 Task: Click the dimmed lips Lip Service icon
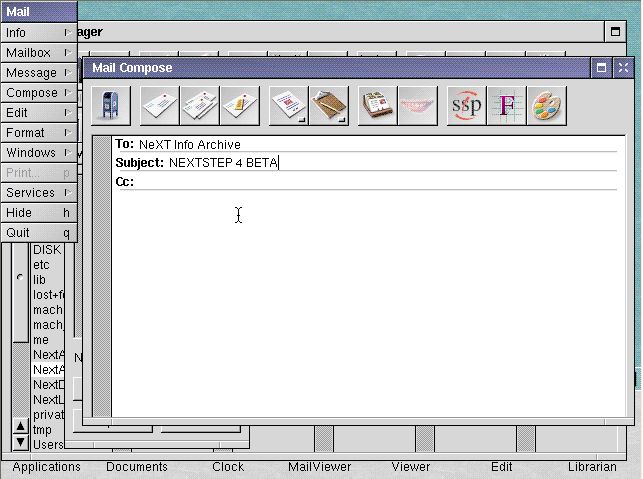pyautogui.click(x=417, y=105)
